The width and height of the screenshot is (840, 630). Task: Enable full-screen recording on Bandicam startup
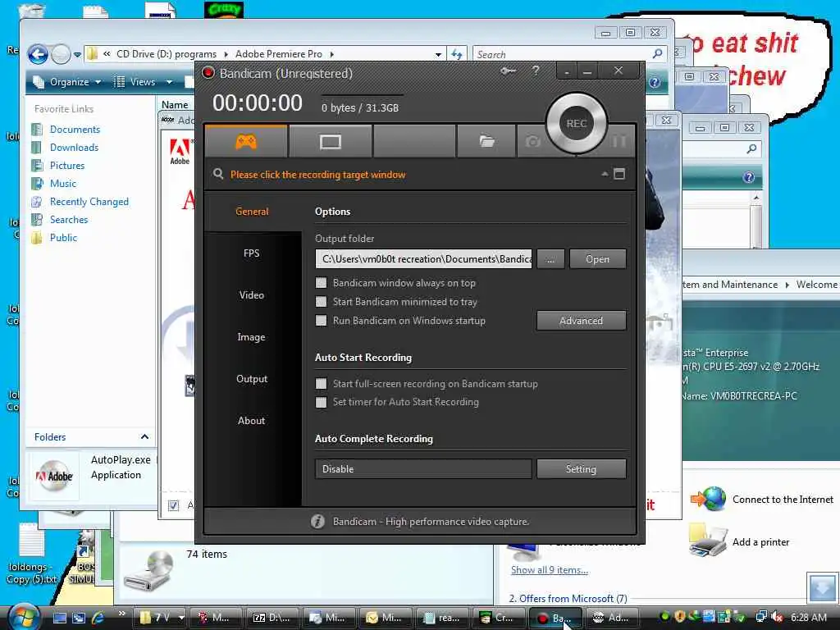point(321,384)
